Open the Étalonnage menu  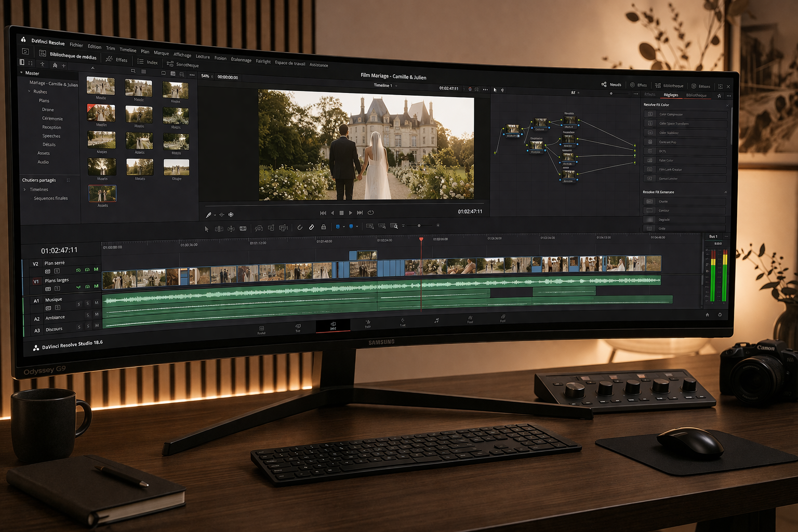click(241, 60)
